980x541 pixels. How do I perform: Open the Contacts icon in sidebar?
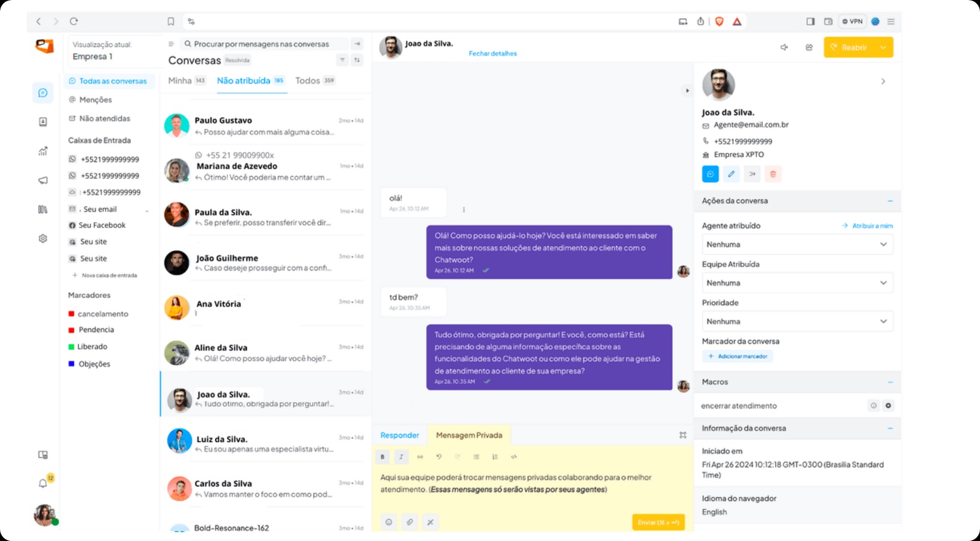[42, 121]
